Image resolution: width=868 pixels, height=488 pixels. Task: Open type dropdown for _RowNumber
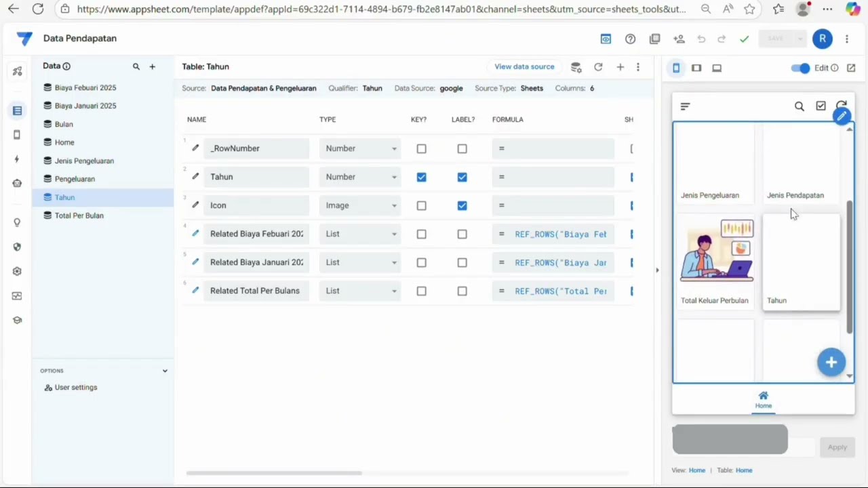pos(360,148)
